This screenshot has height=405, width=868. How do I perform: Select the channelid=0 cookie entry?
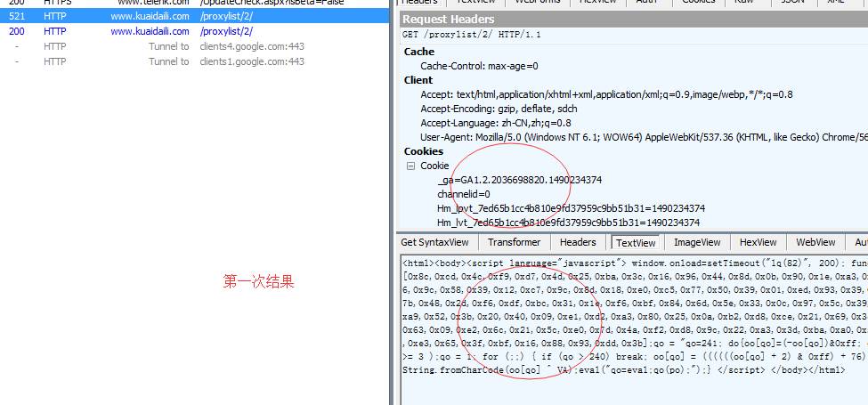pos(464,194)
